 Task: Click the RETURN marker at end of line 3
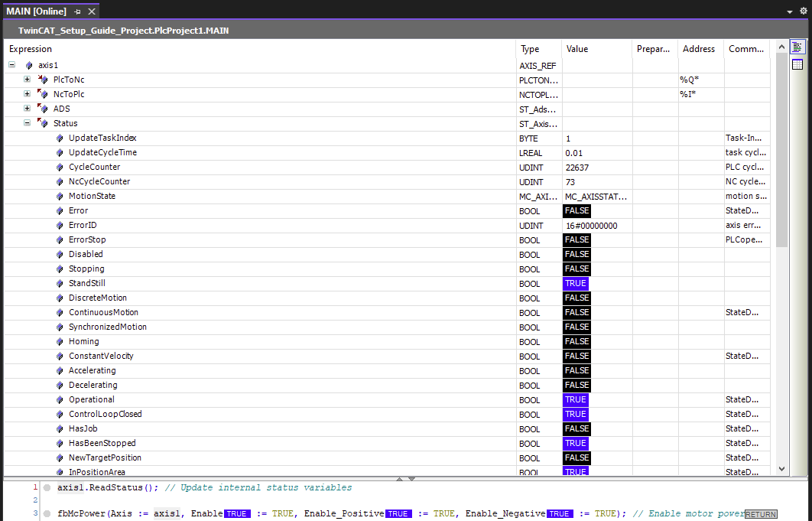[x=760, y=513]
